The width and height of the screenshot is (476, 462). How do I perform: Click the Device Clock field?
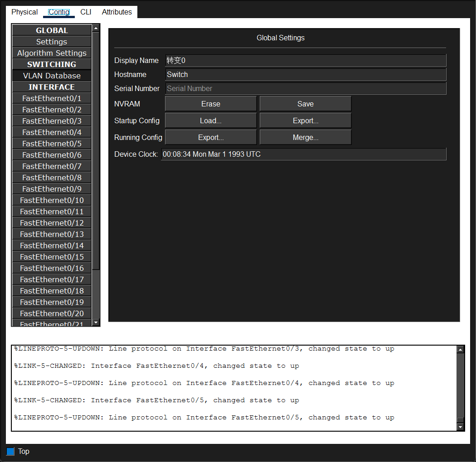(x=304, y=154)
